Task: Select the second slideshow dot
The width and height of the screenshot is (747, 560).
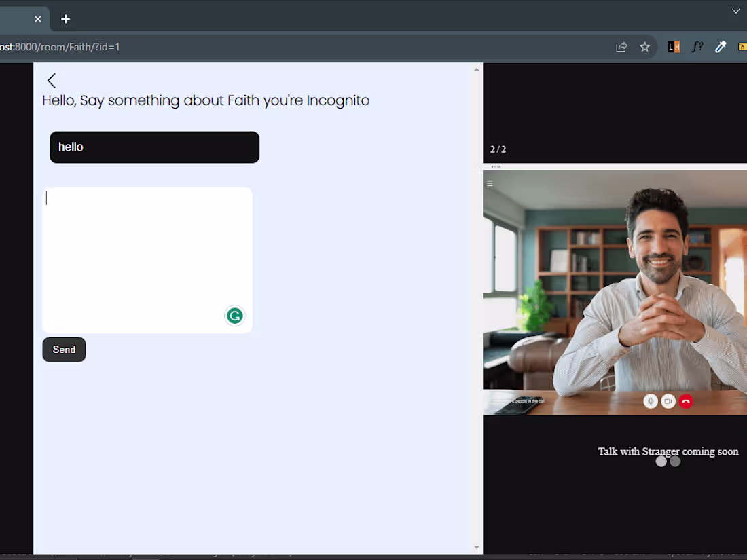Action: [675, 462]
